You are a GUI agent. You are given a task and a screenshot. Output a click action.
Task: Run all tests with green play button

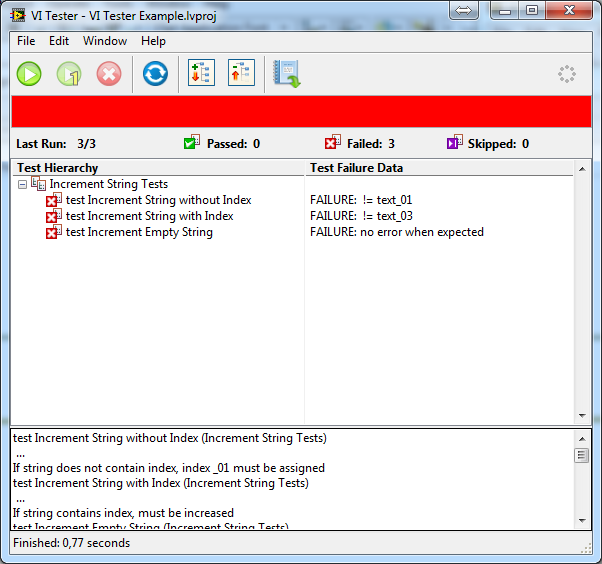click(x=29, y=74)
